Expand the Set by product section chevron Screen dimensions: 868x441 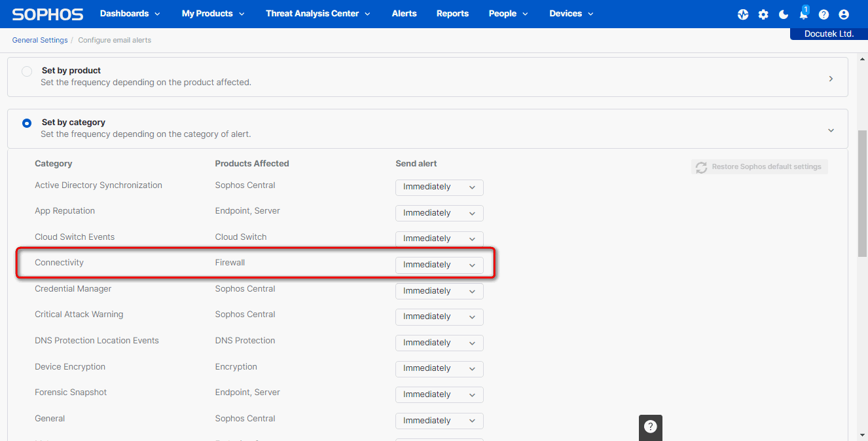831,79
